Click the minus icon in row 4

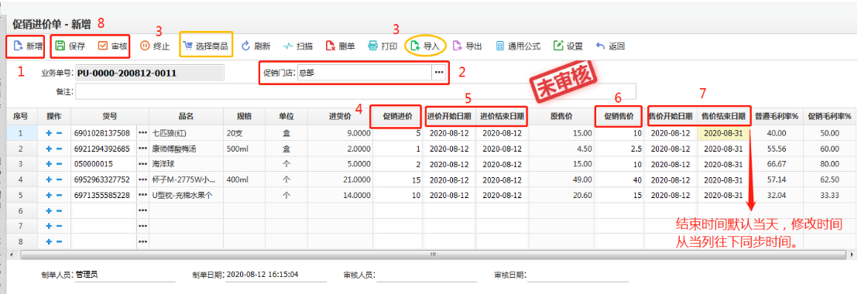pyautogui.click(x=59, y=179)
